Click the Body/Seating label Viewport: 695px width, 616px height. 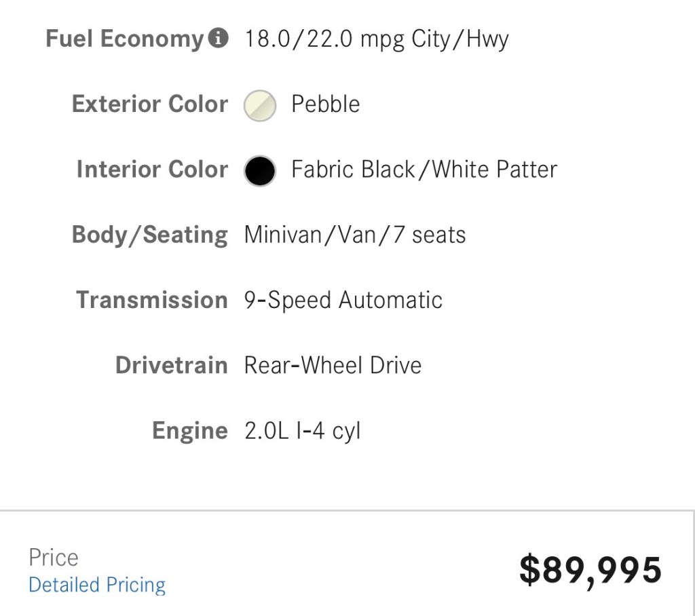150,235
